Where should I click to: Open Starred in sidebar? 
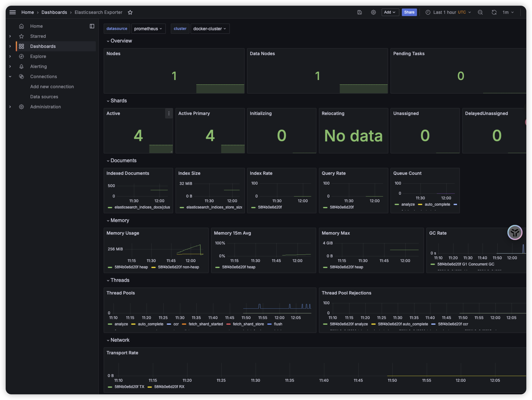[x=38, y=36]
